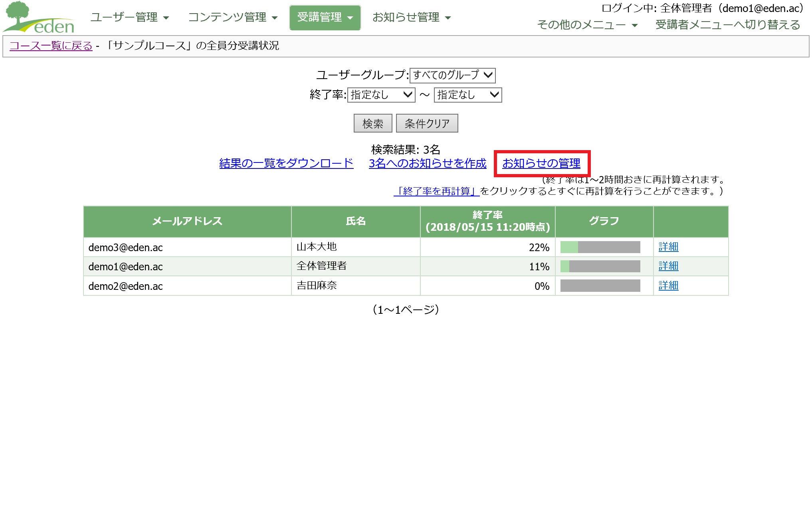
Task: Open 詳細 for demo3@eden.ac
Action: 668,247
